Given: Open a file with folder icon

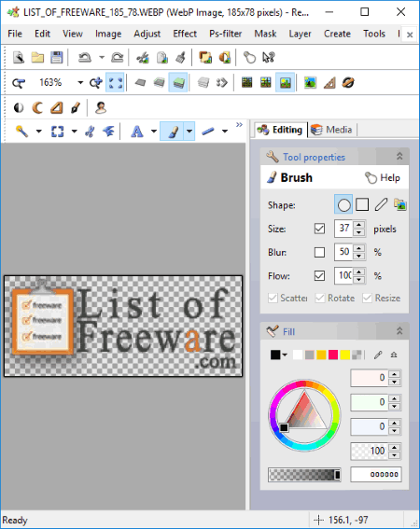Looking at the screenshot, I should (x=37, y=57).
